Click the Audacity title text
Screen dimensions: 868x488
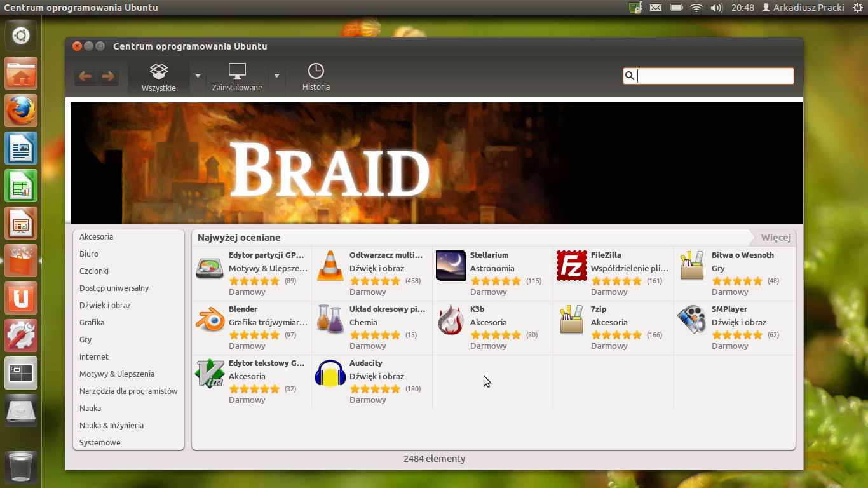[366, 363]
